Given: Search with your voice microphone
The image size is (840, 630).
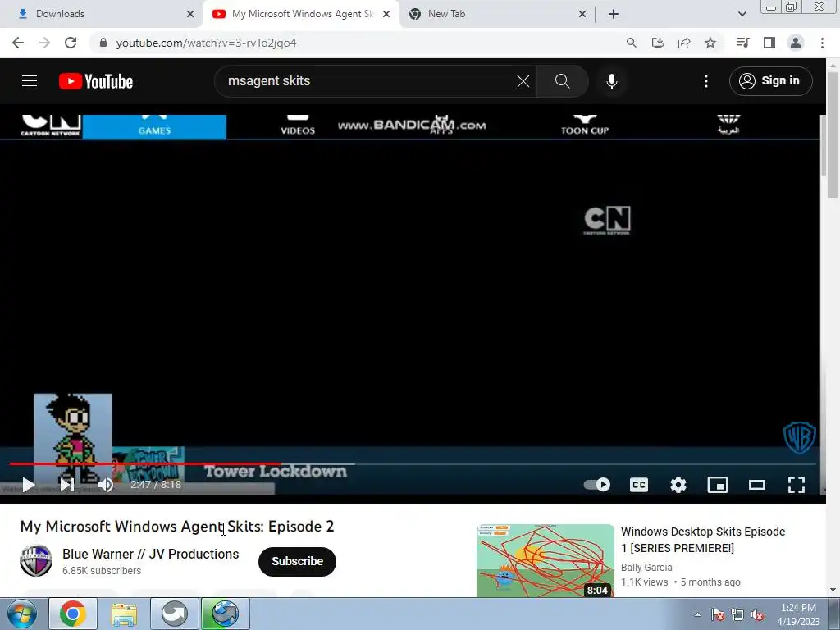Looking at the screenshot, I should (612, 81).
